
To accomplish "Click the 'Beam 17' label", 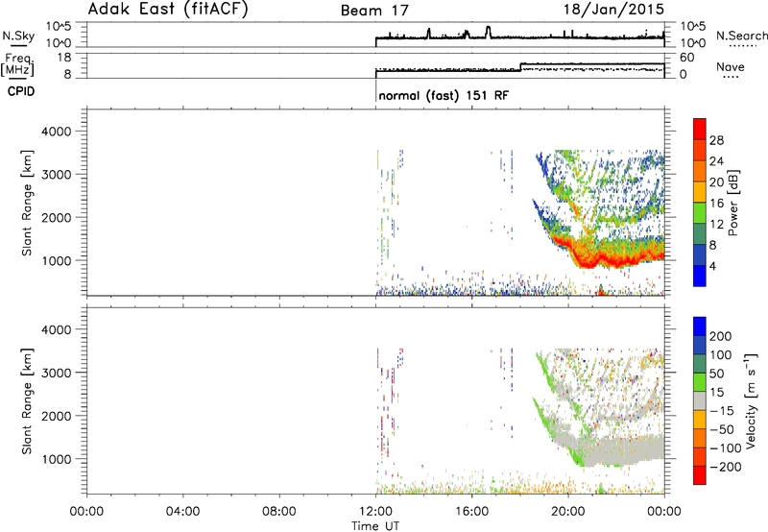I will click(x=374, y=11).
